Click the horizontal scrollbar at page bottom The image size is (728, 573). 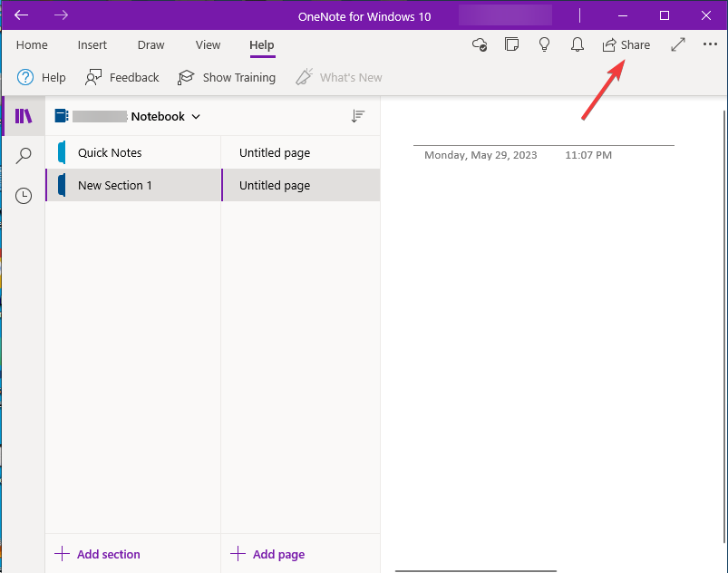(x=476, y=570)
